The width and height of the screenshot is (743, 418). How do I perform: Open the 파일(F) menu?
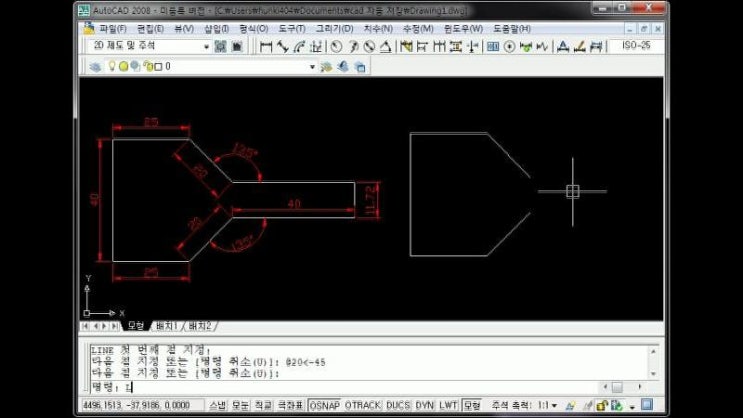point(113,28)
